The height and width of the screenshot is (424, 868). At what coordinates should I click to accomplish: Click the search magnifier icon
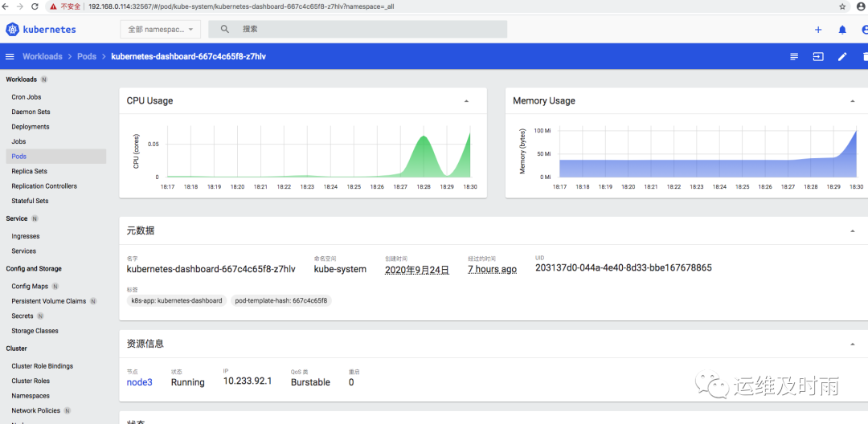pos(225,29)
